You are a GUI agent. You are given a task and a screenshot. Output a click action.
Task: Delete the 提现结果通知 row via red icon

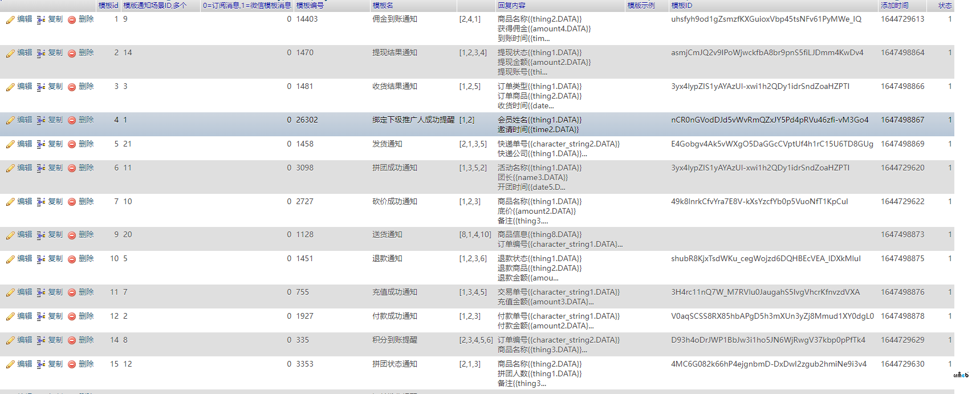pos(72,54)
